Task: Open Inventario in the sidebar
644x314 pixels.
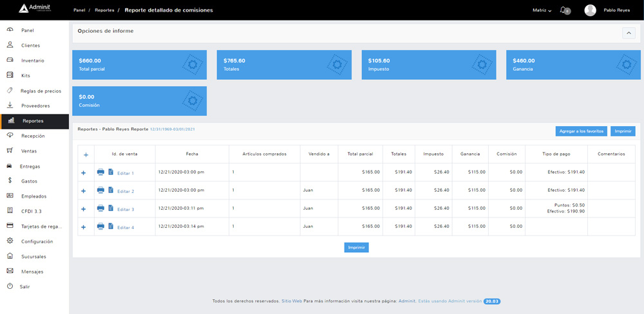Action: coord(32,60)
